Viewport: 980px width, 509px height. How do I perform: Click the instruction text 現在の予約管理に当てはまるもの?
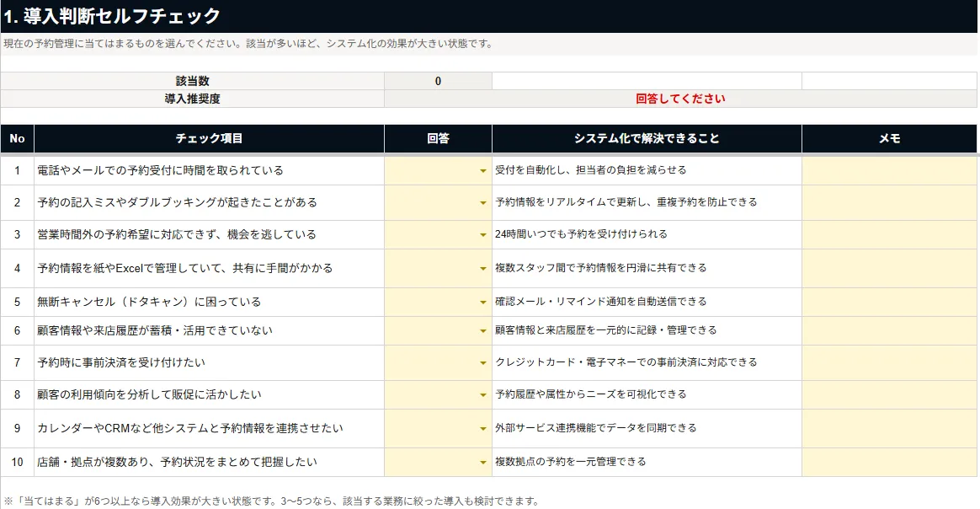click(x=248, y=44)
